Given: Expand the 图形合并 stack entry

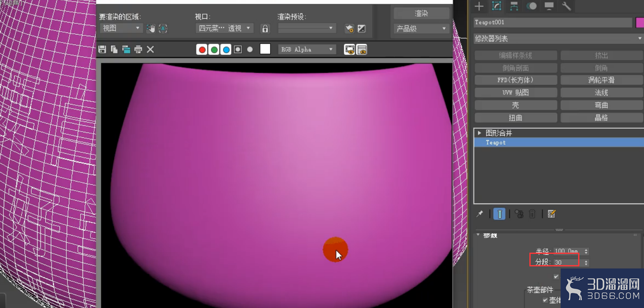Looking at the screenshot, I should [480, 133].
